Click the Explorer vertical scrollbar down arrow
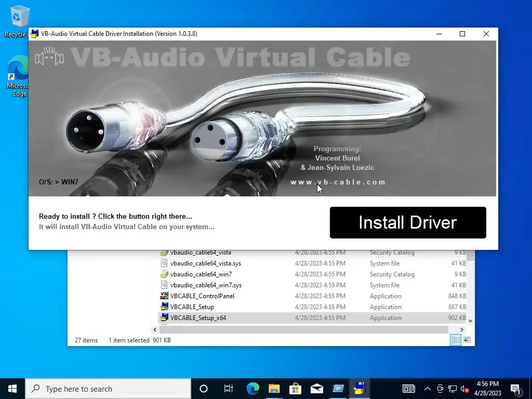 point(470,320)
